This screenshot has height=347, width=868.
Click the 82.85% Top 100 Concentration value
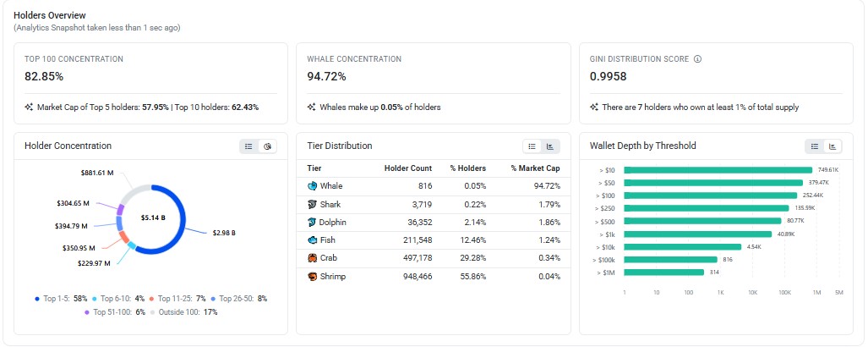pos(44,76)
